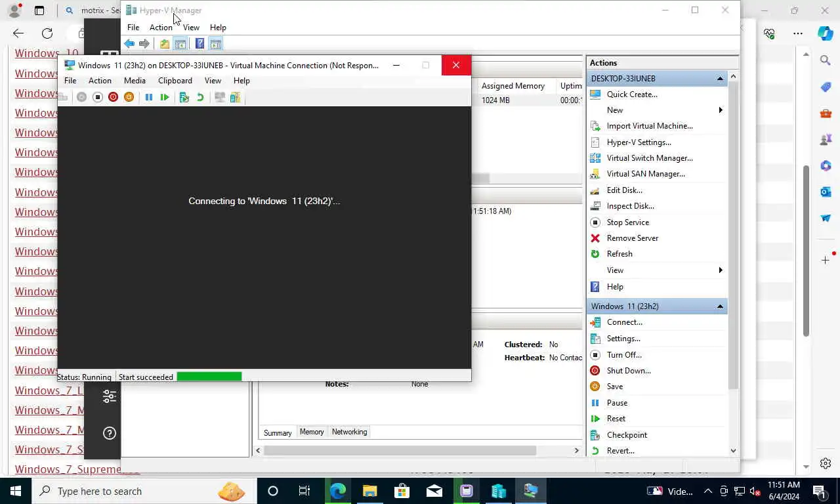Open the Media menu in VM Connection
840x504 pixels.
[x=135, y=81]
